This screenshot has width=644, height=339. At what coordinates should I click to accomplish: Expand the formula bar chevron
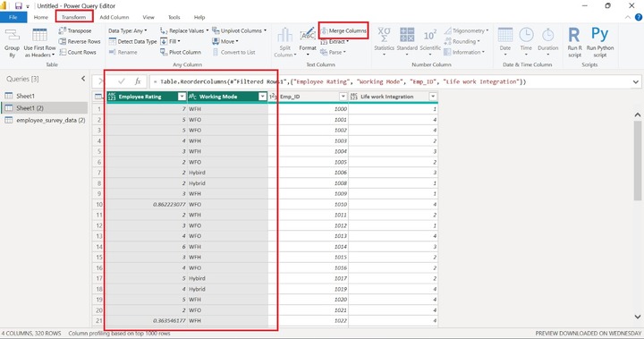pyautogui.click(x=636, y=81)
